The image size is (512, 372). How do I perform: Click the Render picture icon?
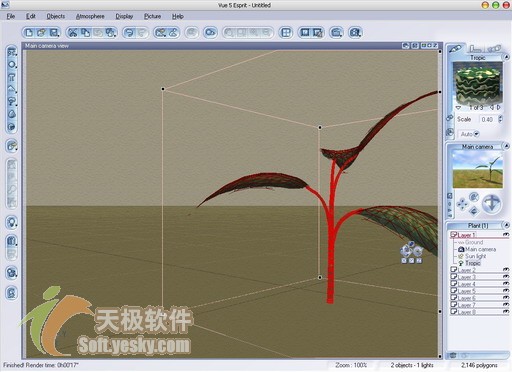305,32
